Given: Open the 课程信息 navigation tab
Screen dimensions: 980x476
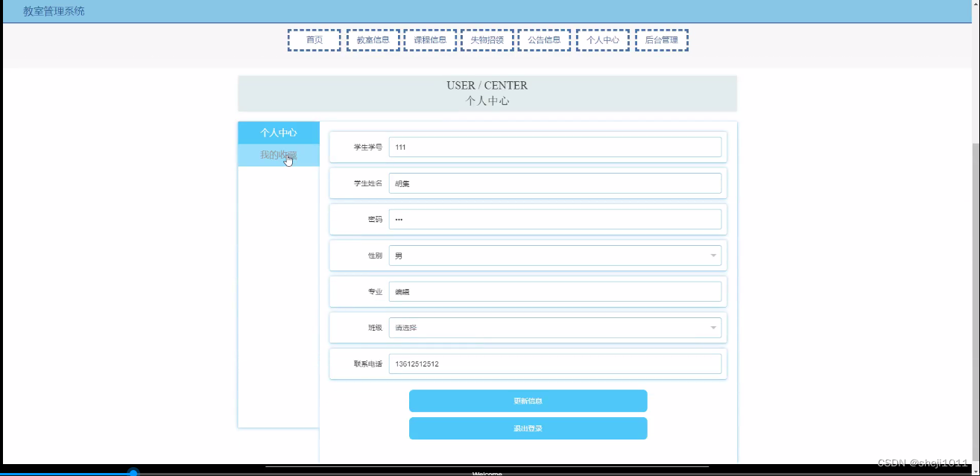Looking at the screenshot, I should 430,39.
